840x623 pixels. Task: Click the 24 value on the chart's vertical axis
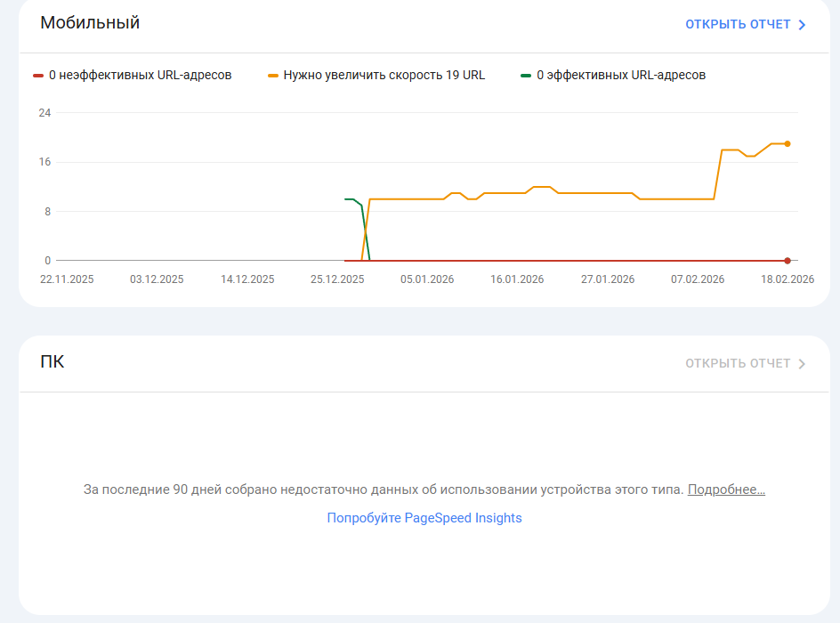44,113
